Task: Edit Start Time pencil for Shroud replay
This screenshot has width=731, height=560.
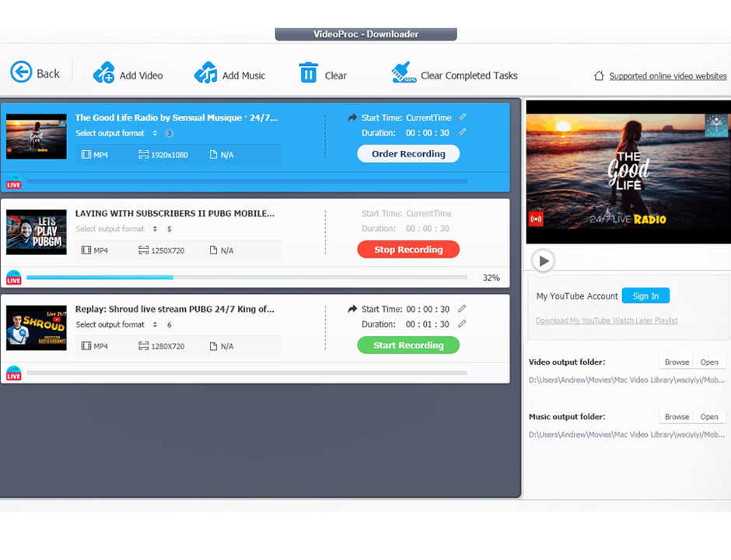Action: click(x=462, y=309)
